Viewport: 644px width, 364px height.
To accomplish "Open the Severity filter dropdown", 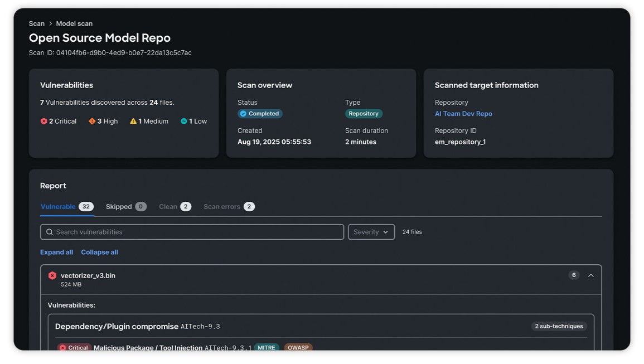I will tap(371, 232).
